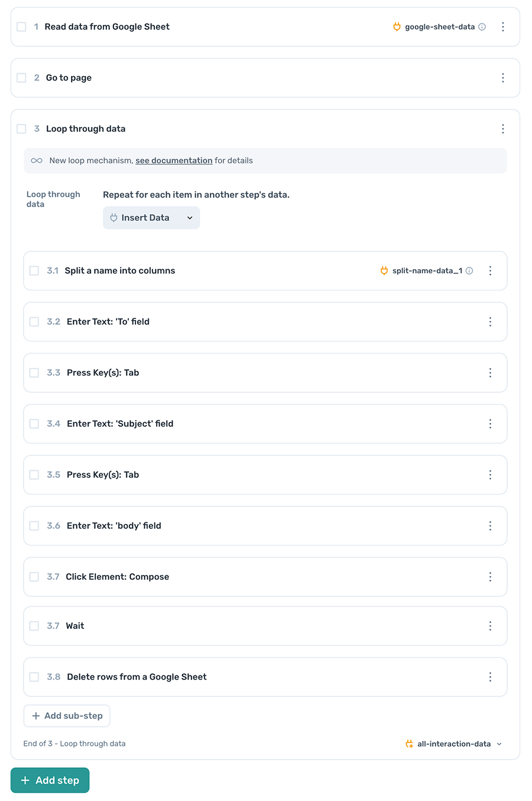Click the orange plug icon beside google-sheet-data
This screenshot has width=532, height=801.
pos(397,27)
